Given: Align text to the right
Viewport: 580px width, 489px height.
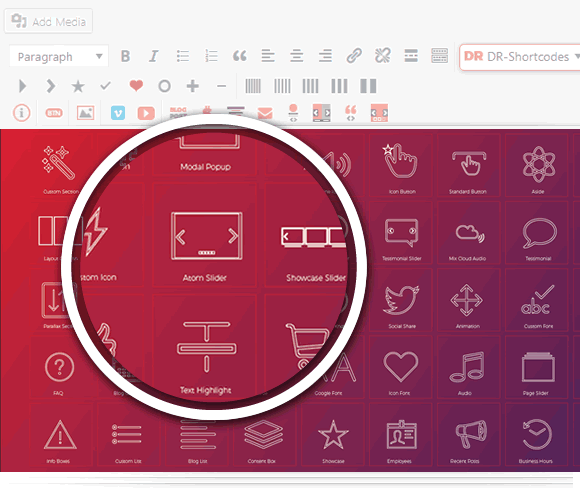Looking at the screenshot, I should [325, 56].
